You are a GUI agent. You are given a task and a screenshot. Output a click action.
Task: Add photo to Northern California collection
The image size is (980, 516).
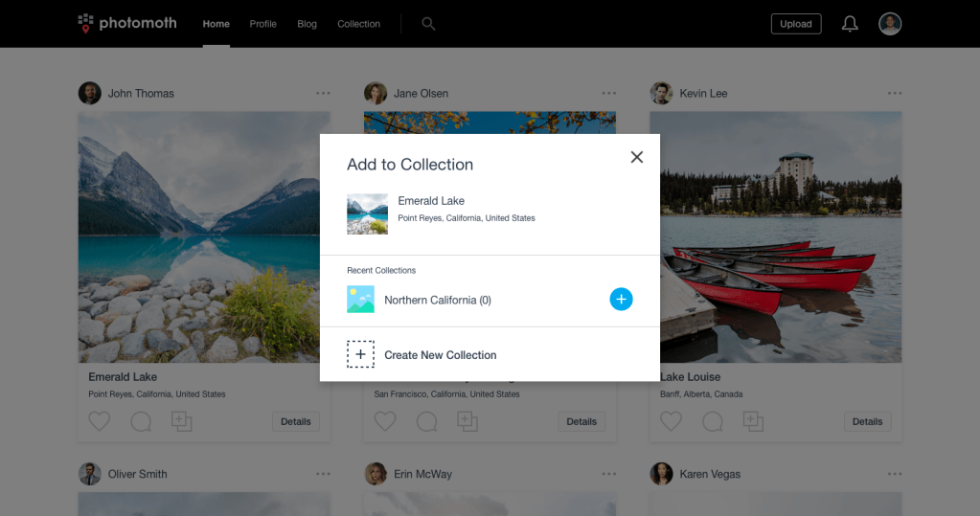pos(621,300)
